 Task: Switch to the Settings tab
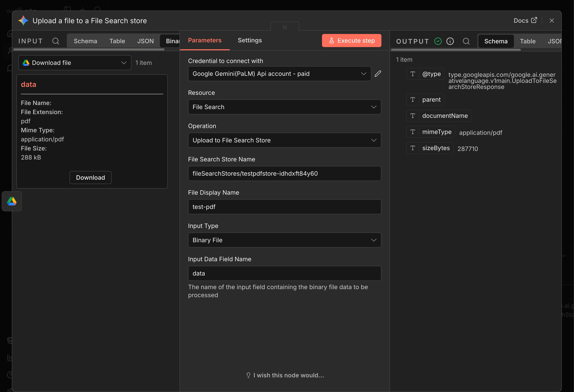click(249, 41)
